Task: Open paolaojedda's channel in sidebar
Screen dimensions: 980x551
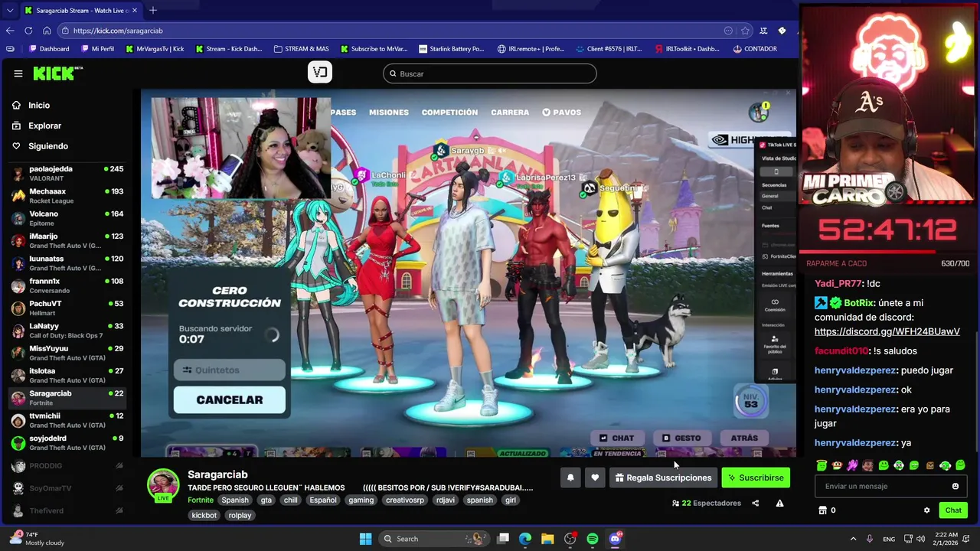Action: 67,174
